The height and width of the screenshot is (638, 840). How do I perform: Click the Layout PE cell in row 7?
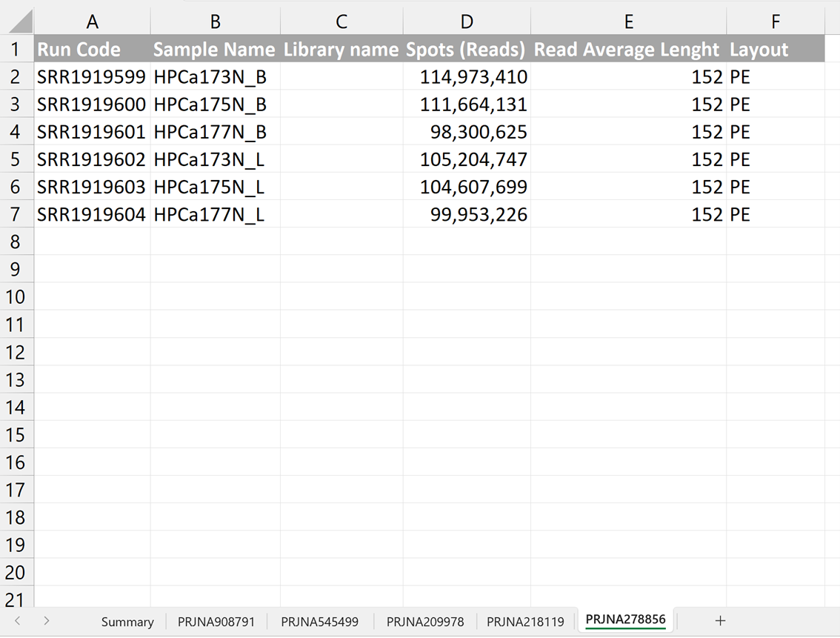click(775, 215)
